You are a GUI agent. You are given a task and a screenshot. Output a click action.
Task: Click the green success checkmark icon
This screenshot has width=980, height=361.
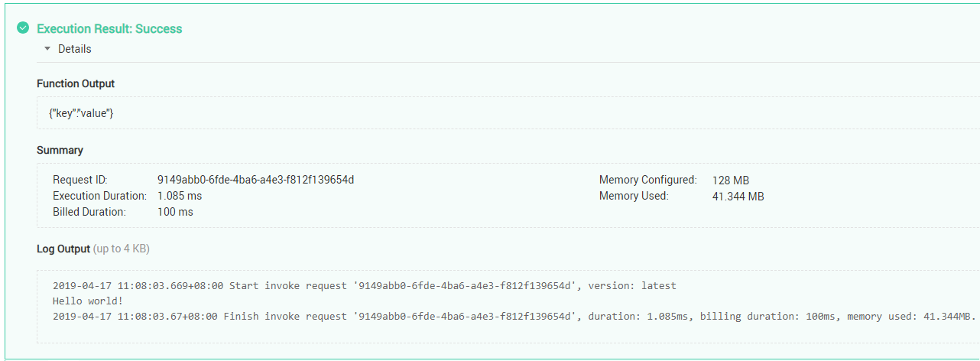coord(23,28)
